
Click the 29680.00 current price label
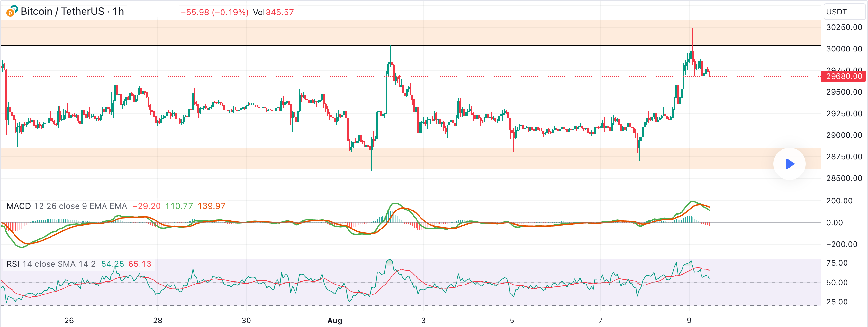pyautogui.click(x=843, y=76)
